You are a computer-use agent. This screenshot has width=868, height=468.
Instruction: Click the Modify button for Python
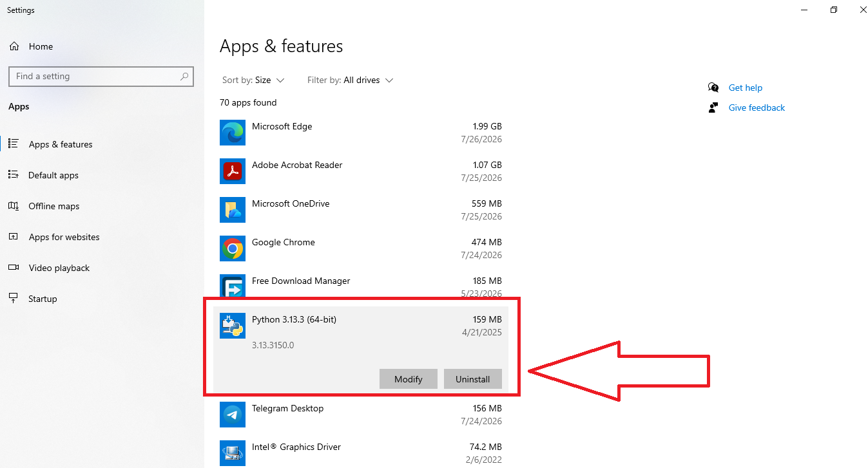tap(409, 379)
